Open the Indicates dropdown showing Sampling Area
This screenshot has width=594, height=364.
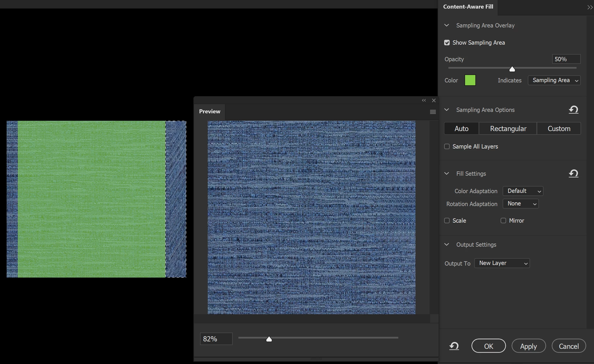pos(554,80)
